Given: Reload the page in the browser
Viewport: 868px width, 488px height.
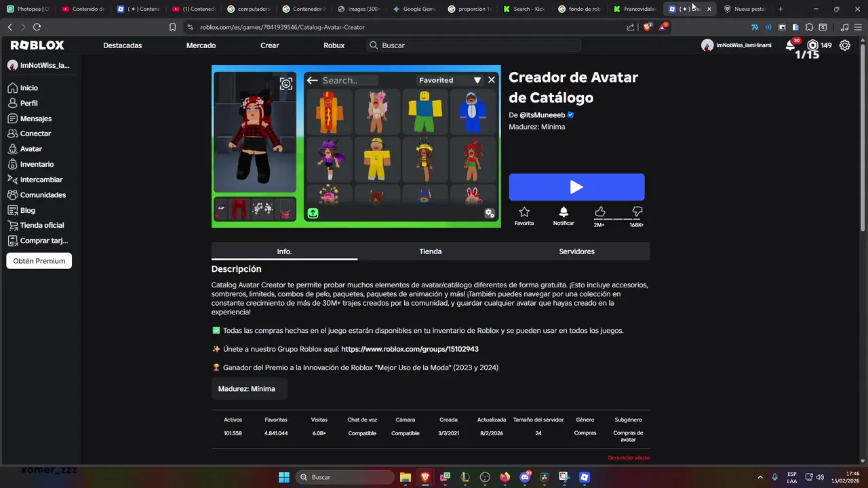Looking at the screenshot, I should point(37,27).
